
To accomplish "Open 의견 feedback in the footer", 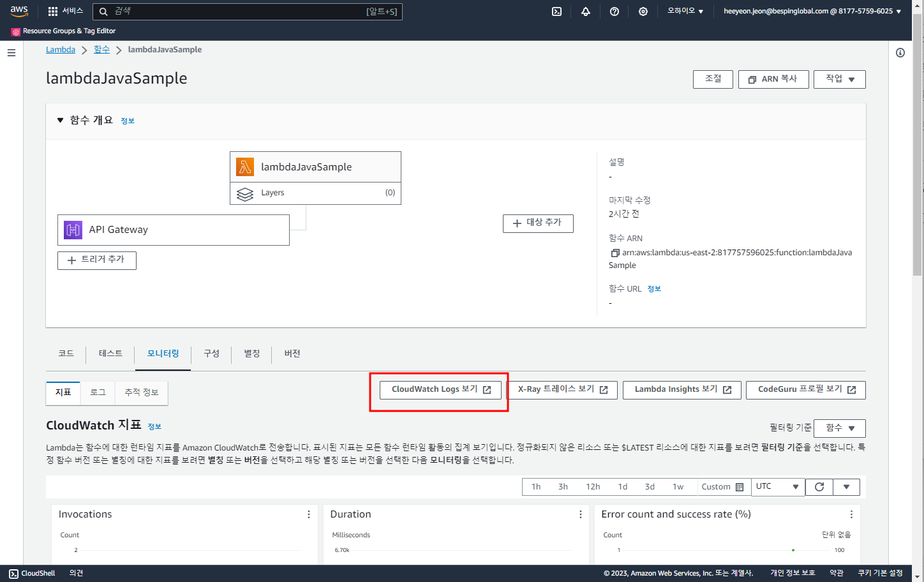I will (76, 573).
